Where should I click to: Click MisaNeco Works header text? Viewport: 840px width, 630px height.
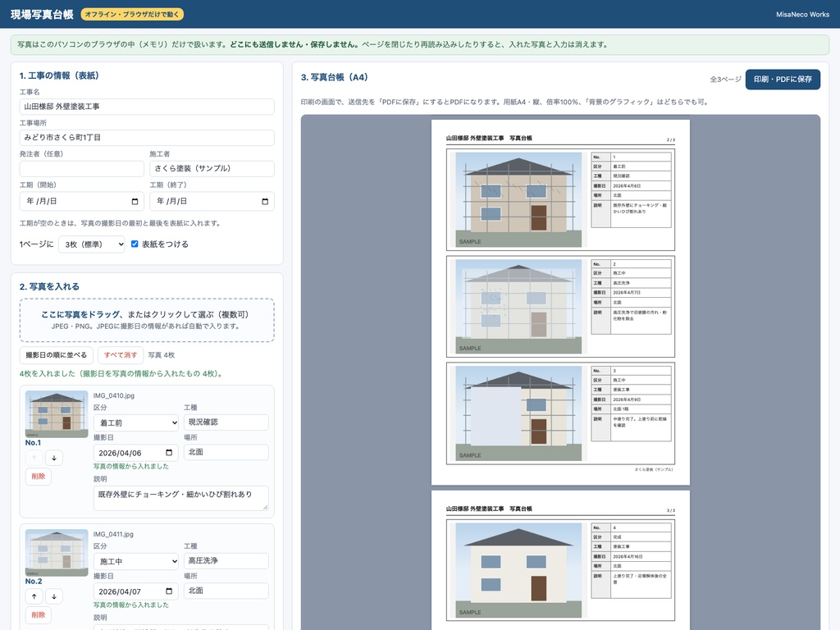click(802, 15)
